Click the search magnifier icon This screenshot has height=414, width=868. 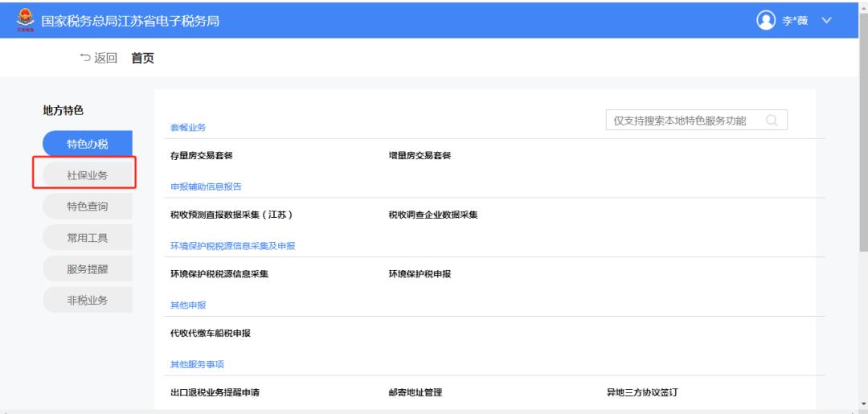772,121
